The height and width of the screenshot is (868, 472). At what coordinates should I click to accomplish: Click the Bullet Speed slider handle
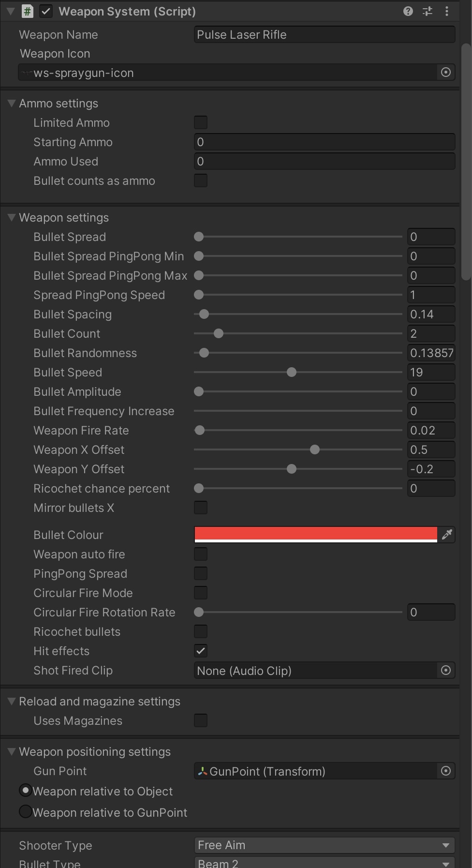pos(292,373)
